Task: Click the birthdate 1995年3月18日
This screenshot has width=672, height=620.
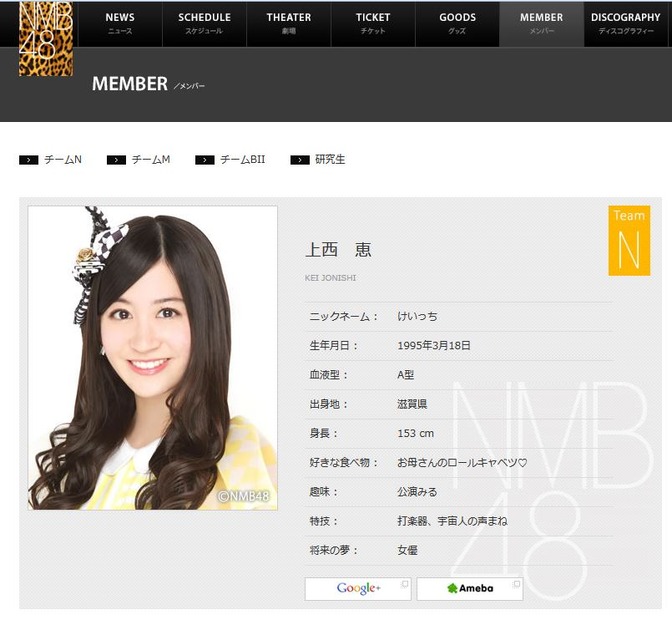Action: click(x=434, y=345)
